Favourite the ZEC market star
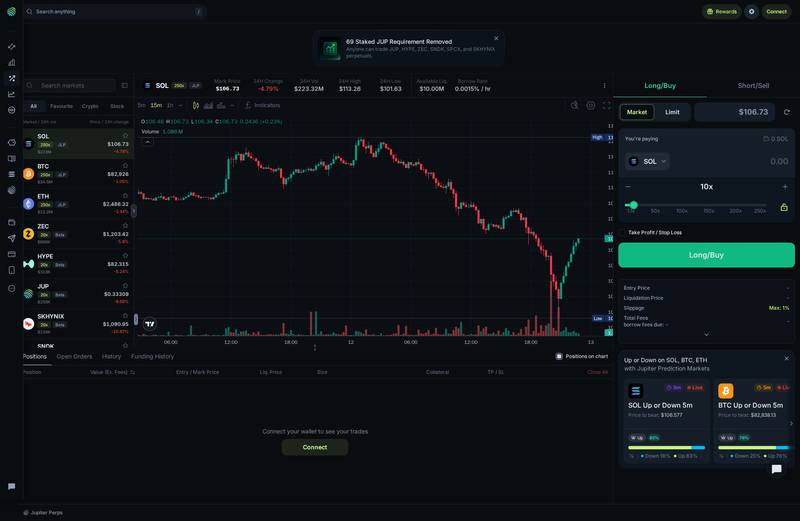 point(125,225)
